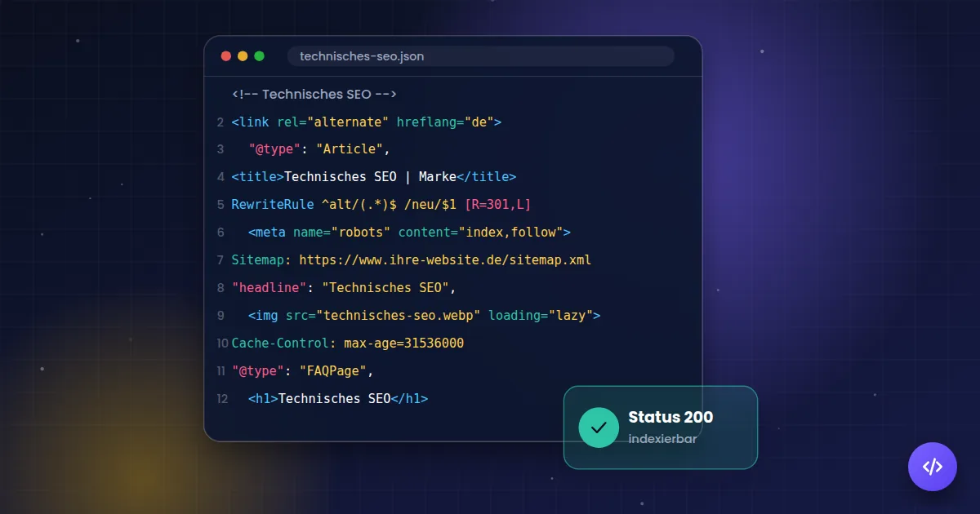This screenshot has height=514, width=980.
Task: Click the "indexierbar" label in the status badge
Action: point(662,439)
